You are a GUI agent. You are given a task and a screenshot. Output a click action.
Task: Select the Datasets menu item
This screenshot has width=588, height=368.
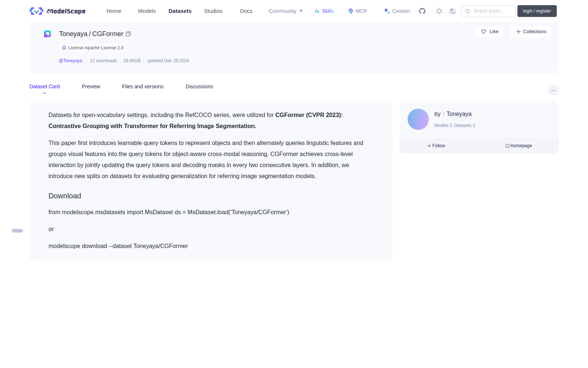(180, 11)
